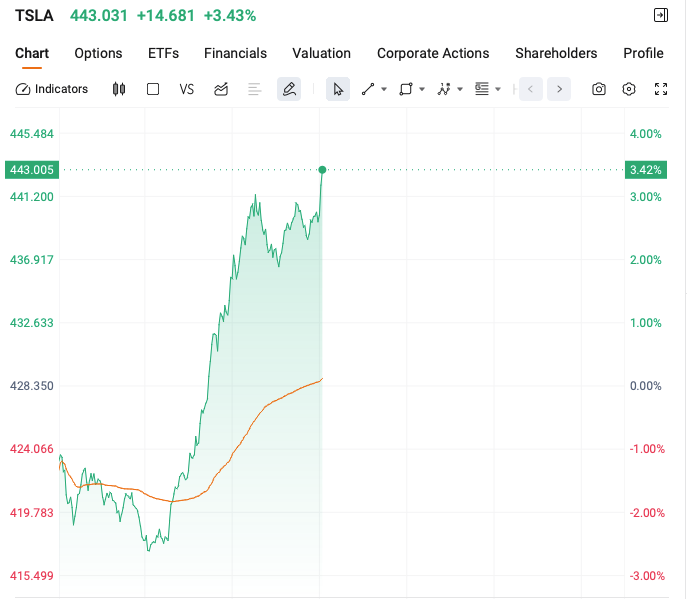Click the text lines list icon

point(255,89)
